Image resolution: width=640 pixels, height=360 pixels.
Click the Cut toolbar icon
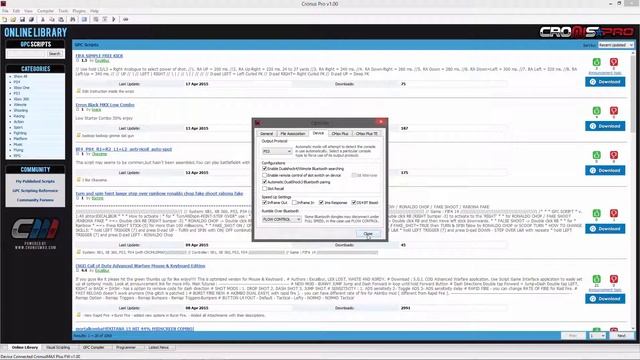pos(43,19)
